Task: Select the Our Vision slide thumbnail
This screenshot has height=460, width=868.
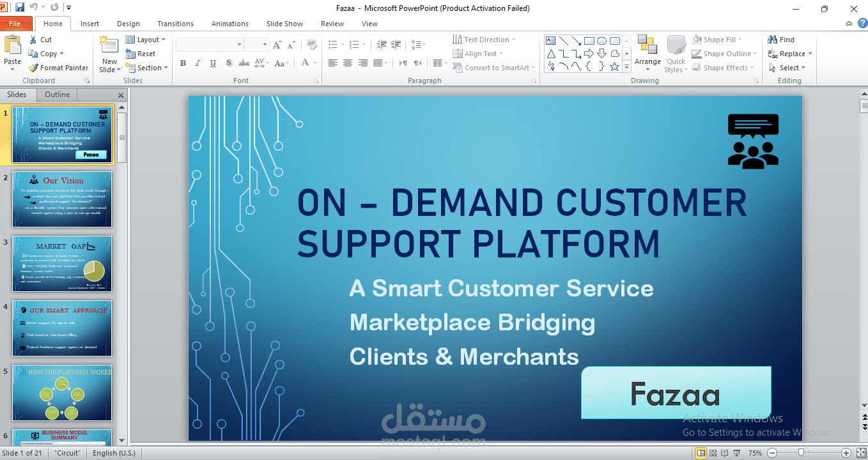Action: click(62, 199)
